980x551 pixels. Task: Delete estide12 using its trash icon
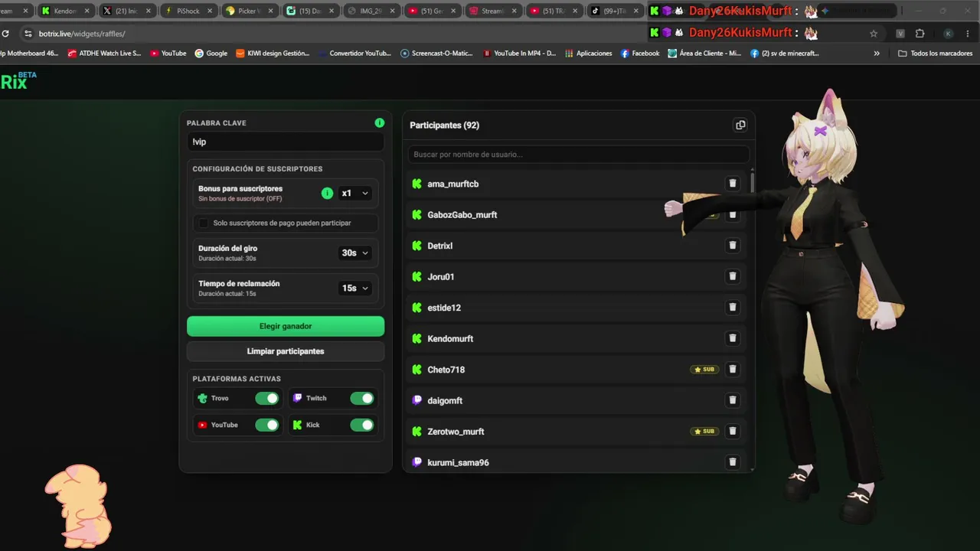[732, 308]
